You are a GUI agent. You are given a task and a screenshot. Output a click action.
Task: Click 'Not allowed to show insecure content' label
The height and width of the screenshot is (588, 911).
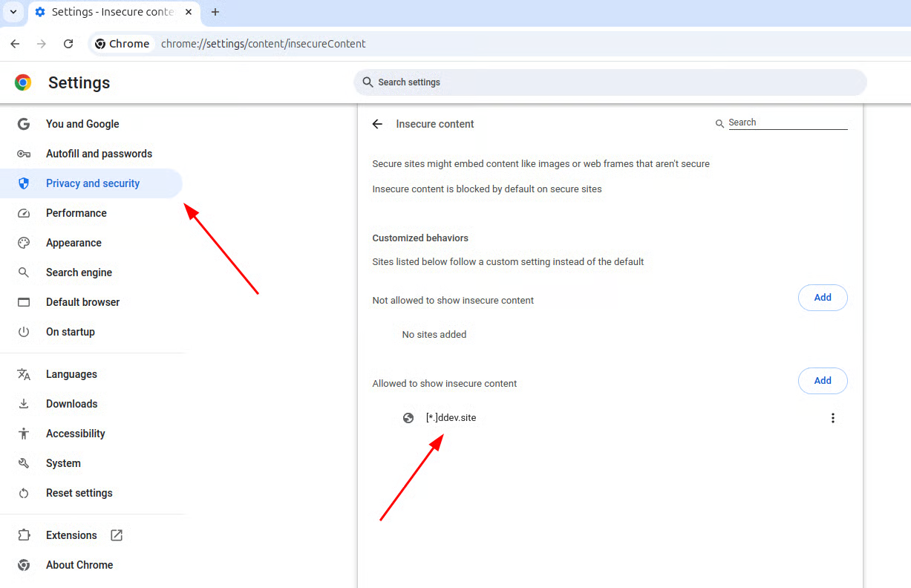(x=453, y=301)
